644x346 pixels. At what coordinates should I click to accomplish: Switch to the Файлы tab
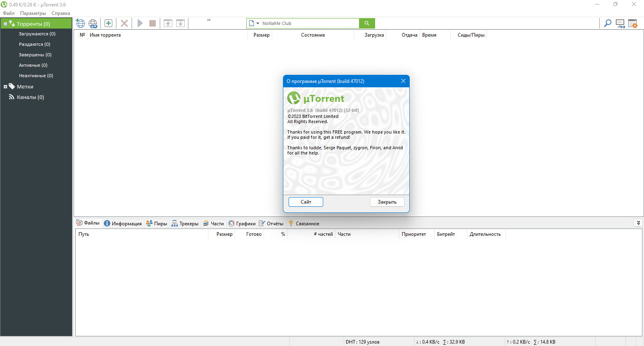[x=88, y=223]
